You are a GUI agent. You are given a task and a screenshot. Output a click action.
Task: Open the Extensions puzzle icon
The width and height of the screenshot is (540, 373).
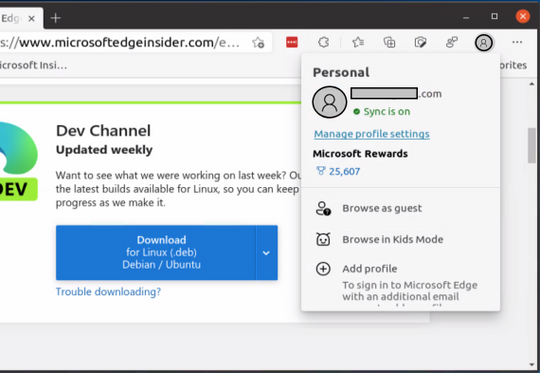pyautogui.click(x=323, y=42)
